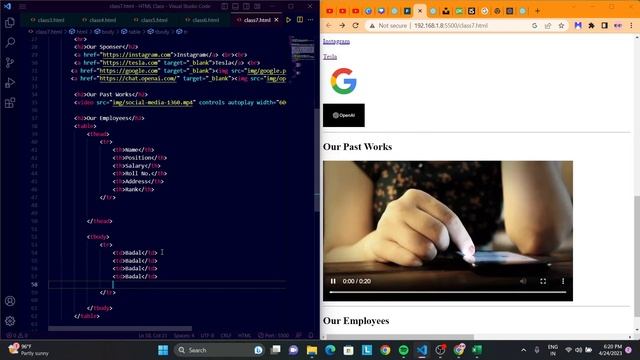Bookmark this page with the star icon
The image size is (640, 360).
(561, 25)
